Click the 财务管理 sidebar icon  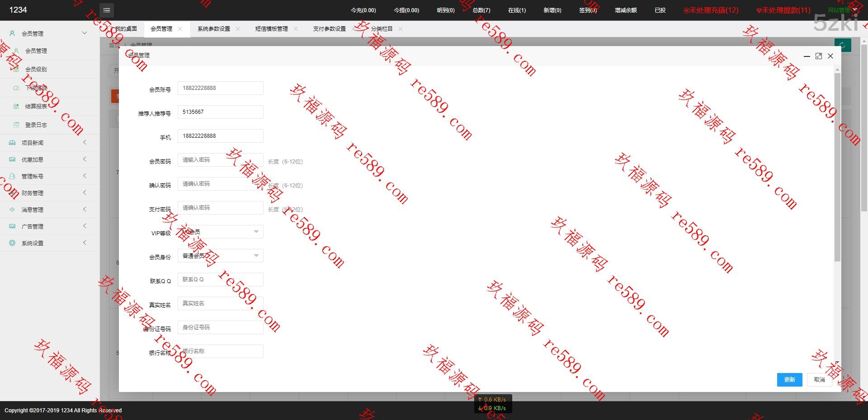pos(12,193)
